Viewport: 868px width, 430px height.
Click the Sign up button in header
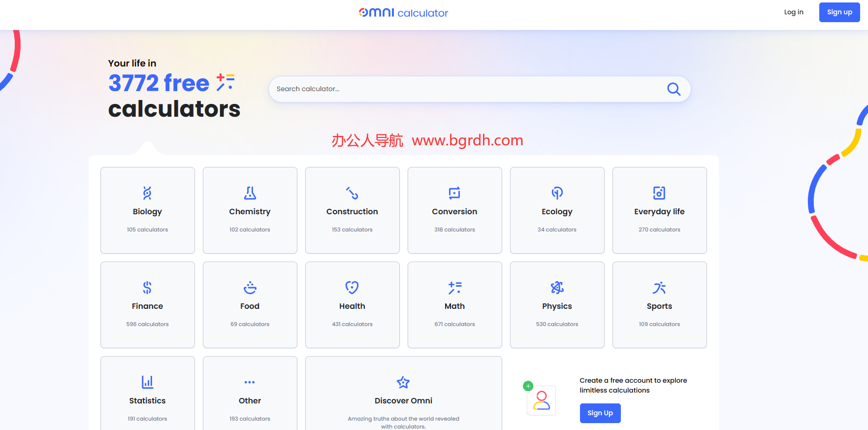pyautogui.click(x=839, y=12)
